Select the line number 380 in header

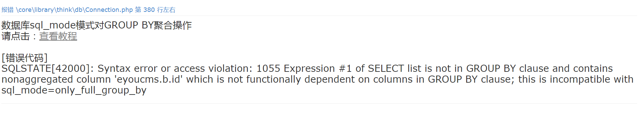pos(149,10)
